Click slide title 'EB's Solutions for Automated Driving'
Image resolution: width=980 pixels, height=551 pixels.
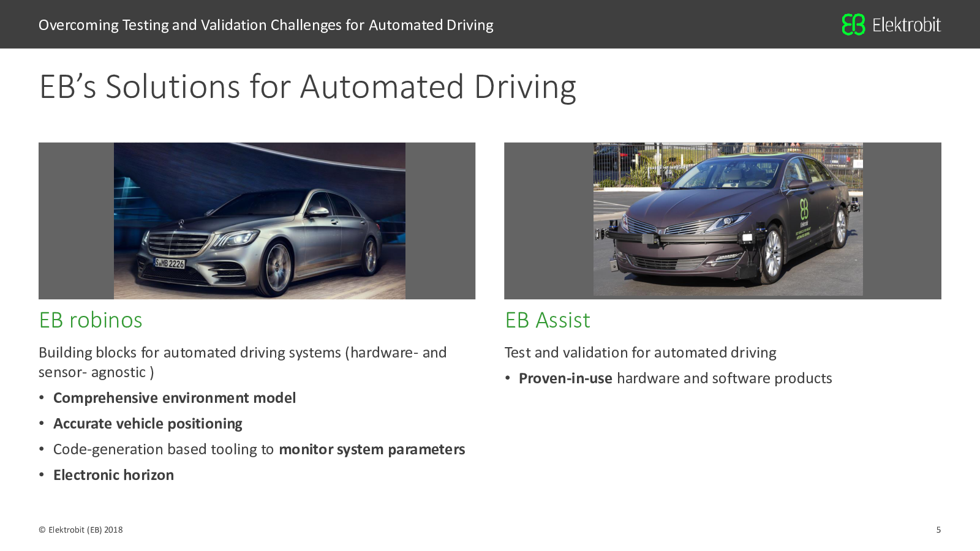coord(307,87)
